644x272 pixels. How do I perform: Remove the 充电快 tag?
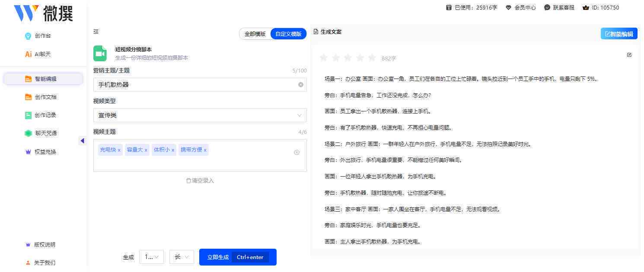point(119,150)
